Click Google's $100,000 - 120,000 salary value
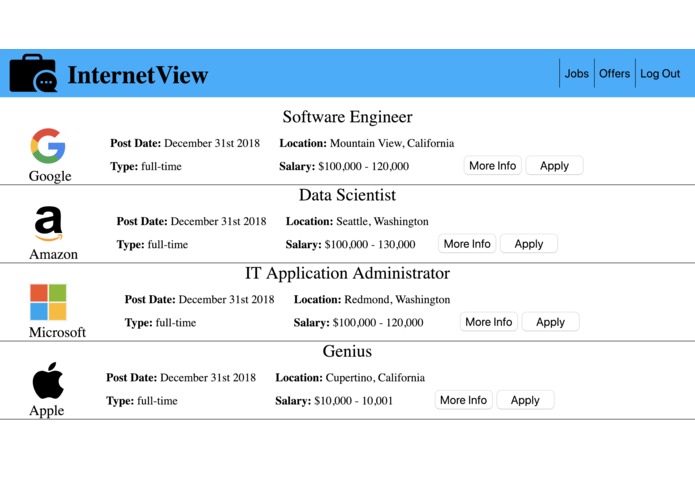This screenshot has height=494, width=695. (x=364, y=167)
